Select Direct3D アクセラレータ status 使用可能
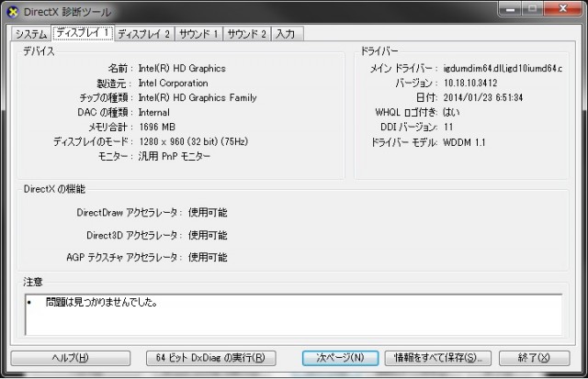The width and height of the screenshot is (588, 379). (x=208, y=235)
